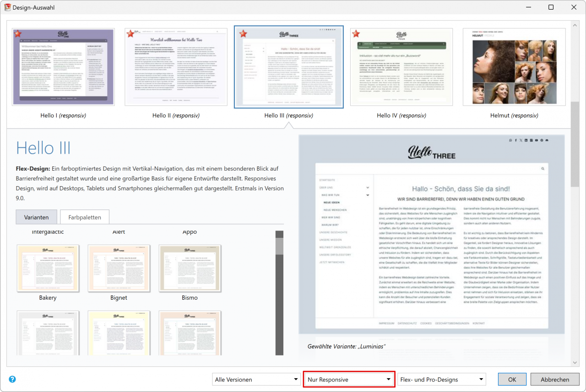Select the Hello I design thumbnail
Screen dimensions: 586x392
[63, 67]
